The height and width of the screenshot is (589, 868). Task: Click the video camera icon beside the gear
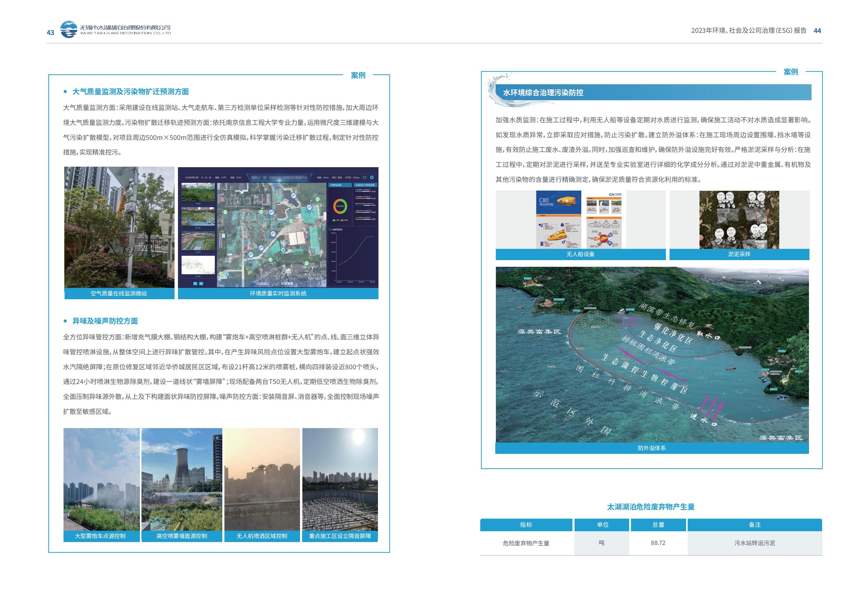tap(365, 178)
